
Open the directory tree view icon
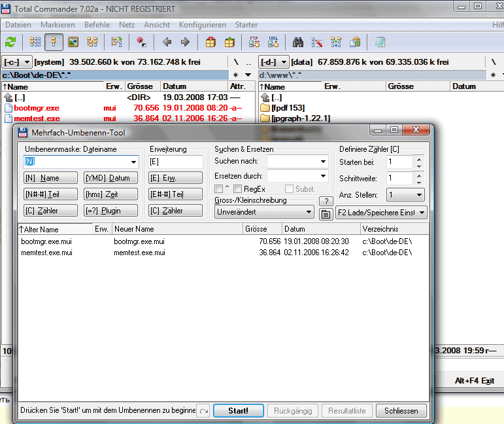click(x=92, y=42)
